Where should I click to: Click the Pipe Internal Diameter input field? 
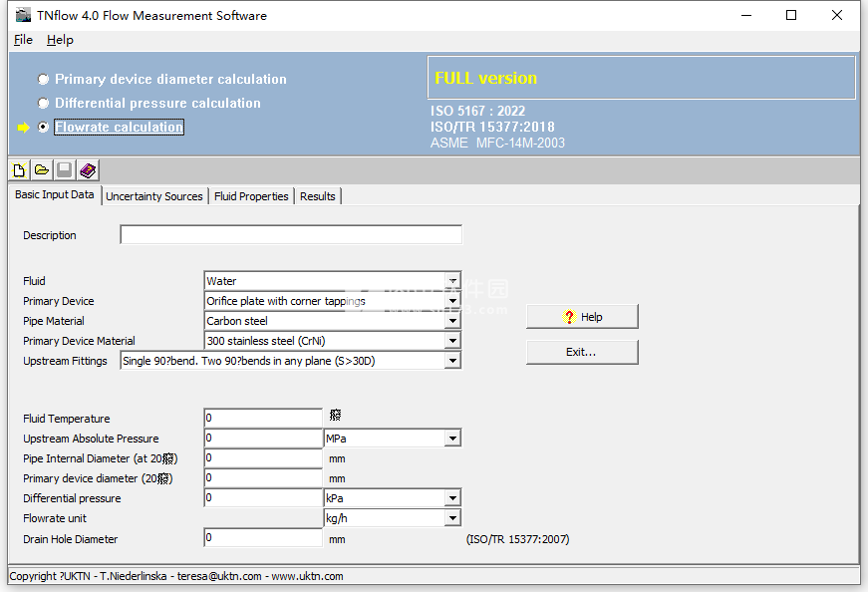pos(263,457)
